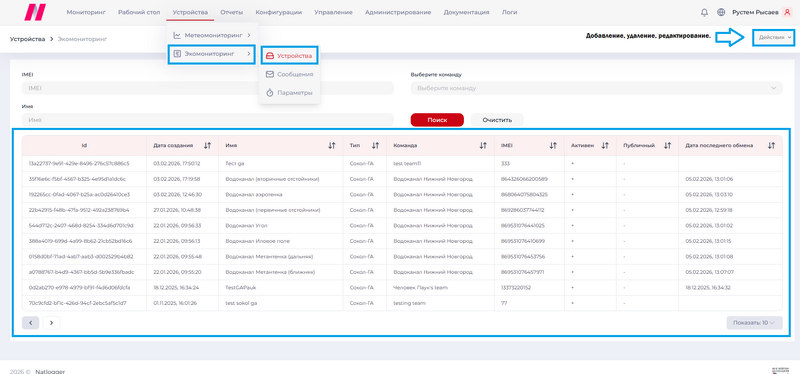Click username Рустем Рысаев

tap(755, 12)
